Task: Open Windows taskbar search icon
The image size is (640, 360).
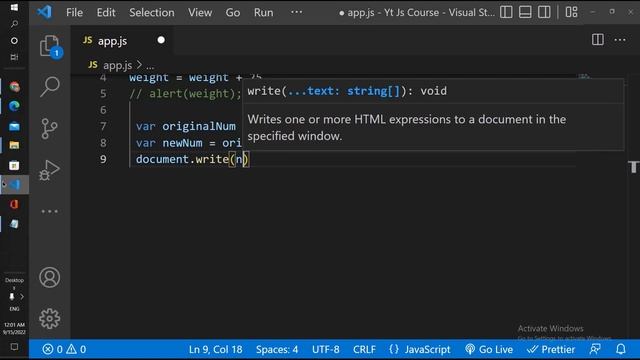Action: [x=14, y=24]
